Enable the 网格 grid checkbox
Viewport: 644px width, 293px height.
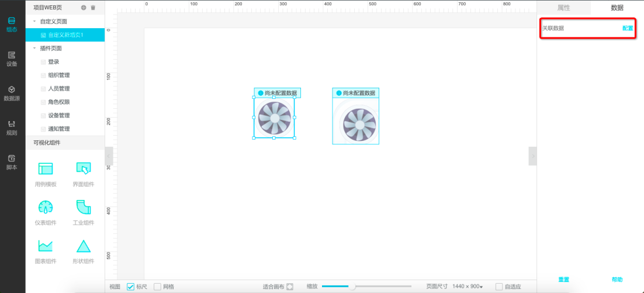pos(157,287)
